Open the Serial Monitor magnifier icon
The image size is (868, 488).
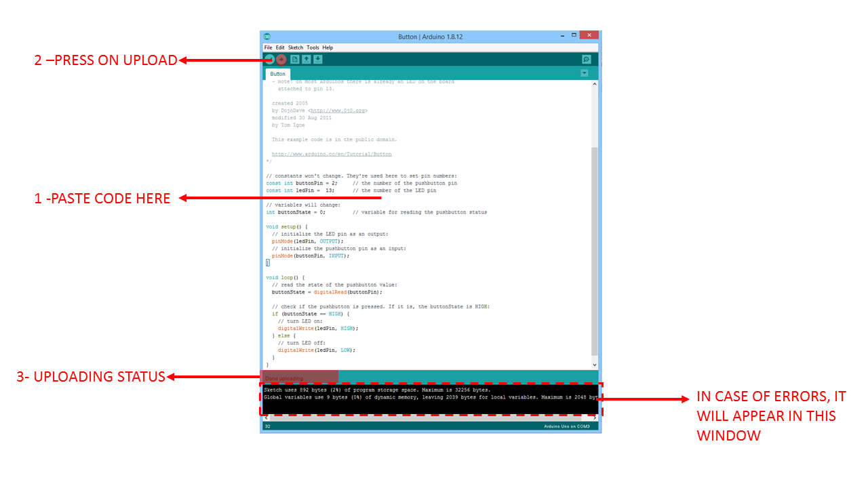coord(587,60)
